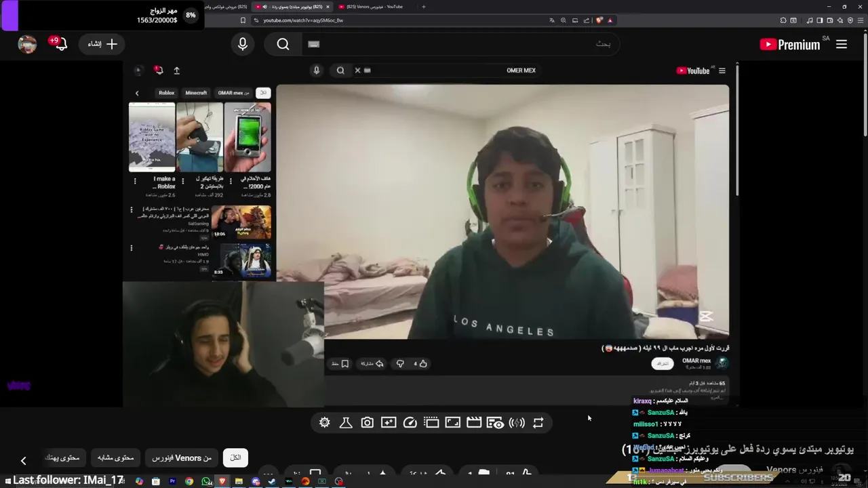Image resolution: width=868 pixels, height=488 pixels.
Task: Switch to the 'Venors فينورس - YouTube' browser tab
Action: (x=374, y=7)
